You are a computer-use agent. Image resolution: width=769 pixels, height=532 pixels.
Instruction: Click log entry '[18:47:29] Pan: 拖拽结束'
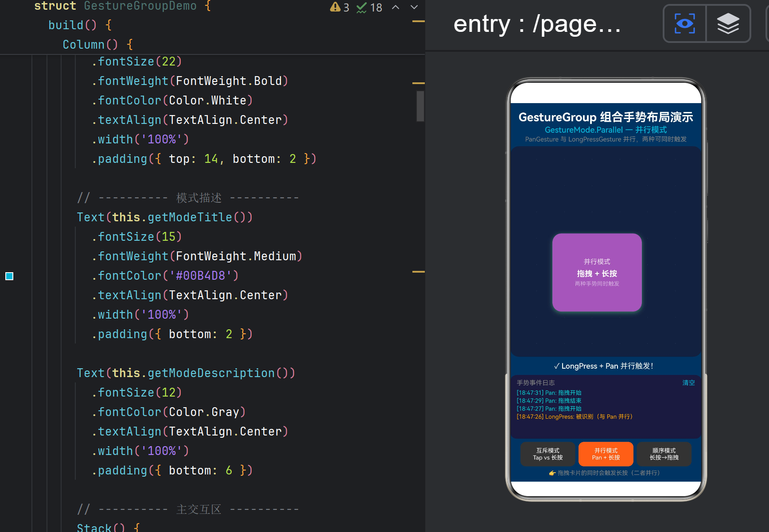point(549,401)
